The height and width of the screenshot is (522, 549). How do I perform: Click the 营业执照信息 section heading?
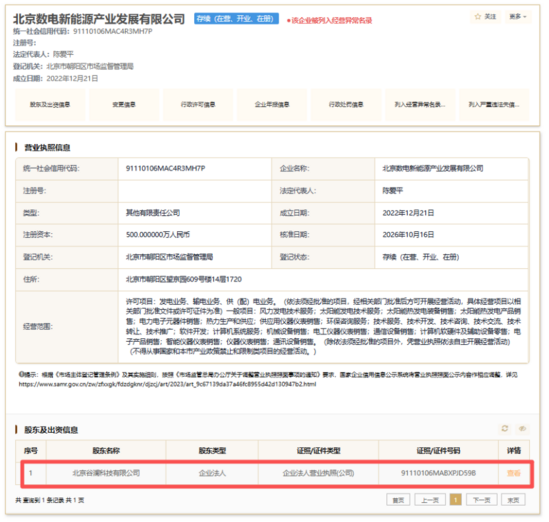tap(47, 147)
